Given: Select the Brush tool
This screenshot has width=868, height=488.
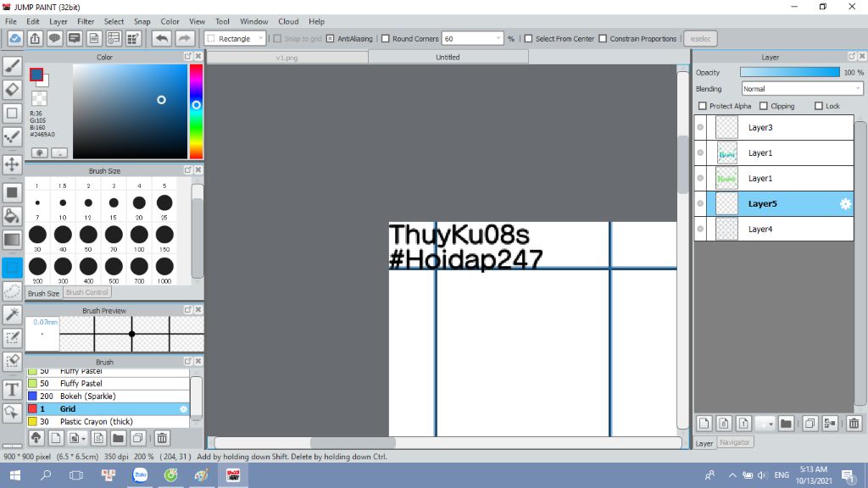Looking at the screenshot, I should click(12, 66).
